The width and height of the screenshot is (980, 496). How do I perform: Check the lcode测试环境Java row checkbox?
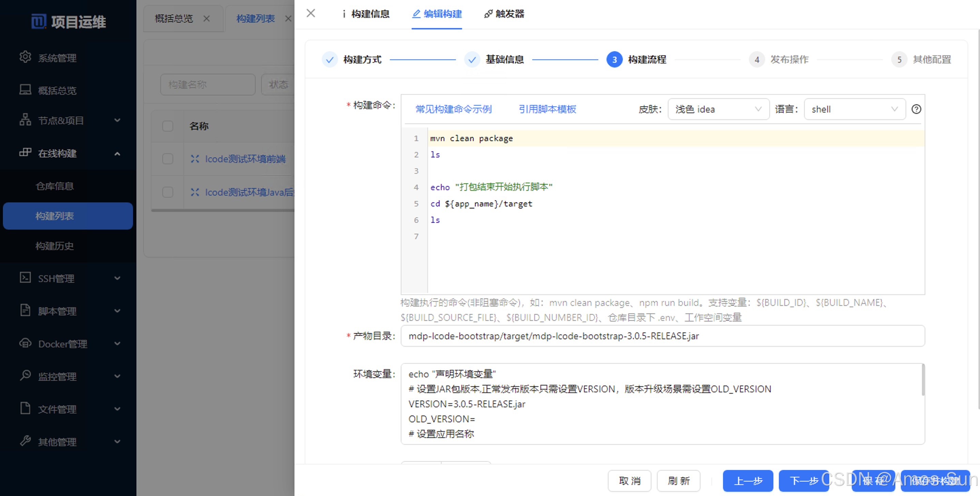pos(167,192)
